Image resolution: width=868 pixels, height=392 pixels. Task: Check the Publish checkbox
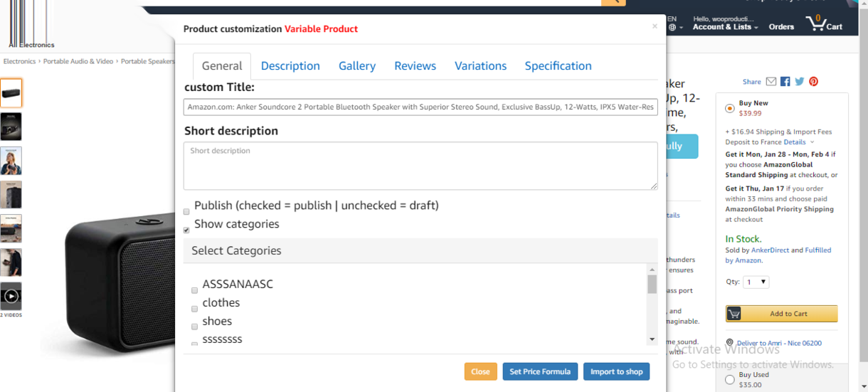[186, 211]
